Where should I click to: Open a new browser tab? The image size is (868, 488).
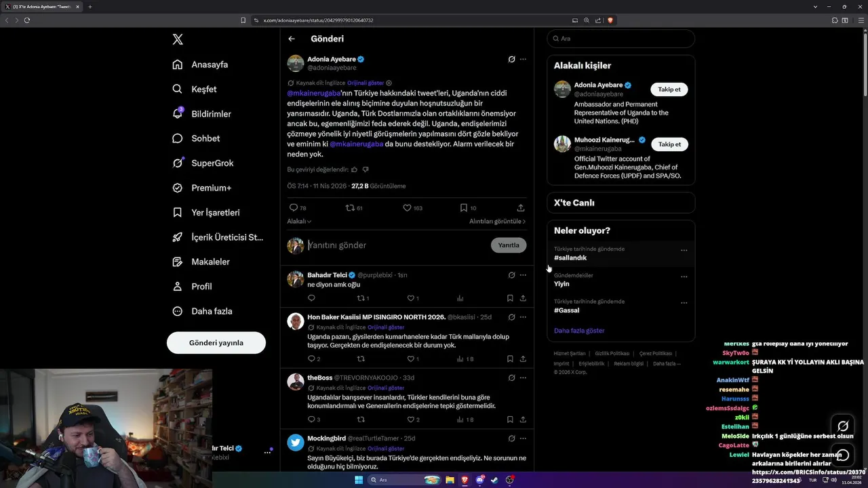tap(90, 7)
